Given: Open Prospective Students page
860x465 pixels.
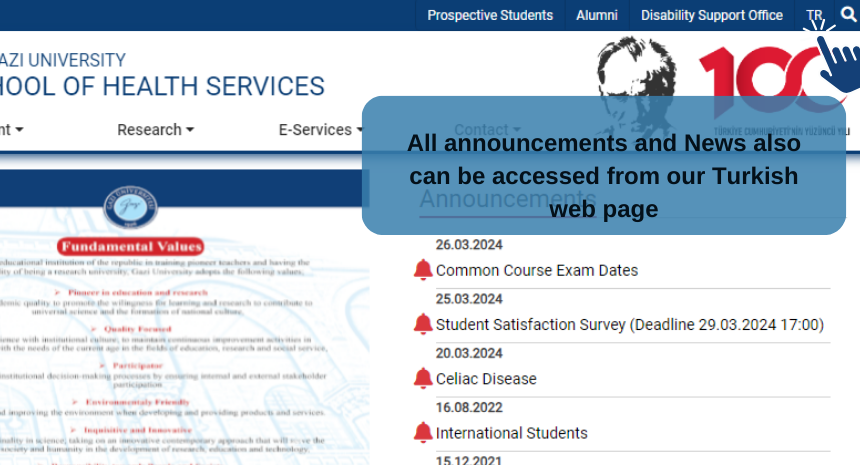Looking at the screenshot, I should [490, 15].
